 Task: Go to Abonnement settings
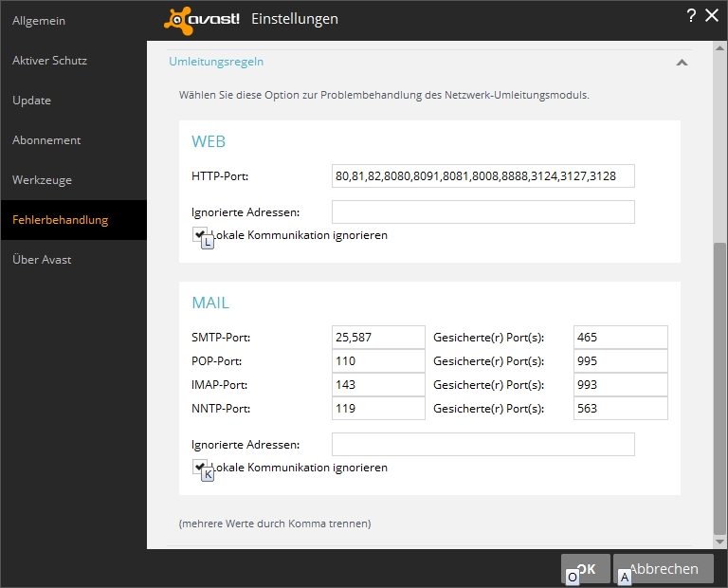point(46,139)
